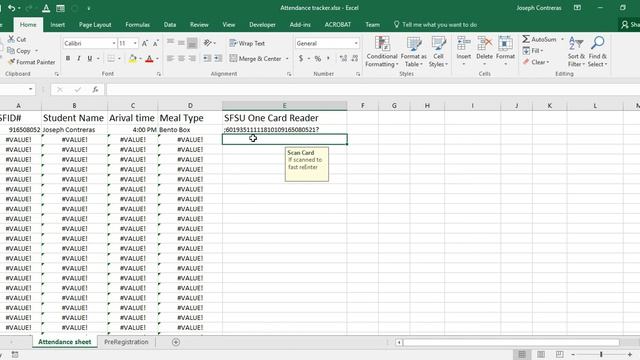Toggle Bold formatting
640x360 pixels.
coord(68,58)
